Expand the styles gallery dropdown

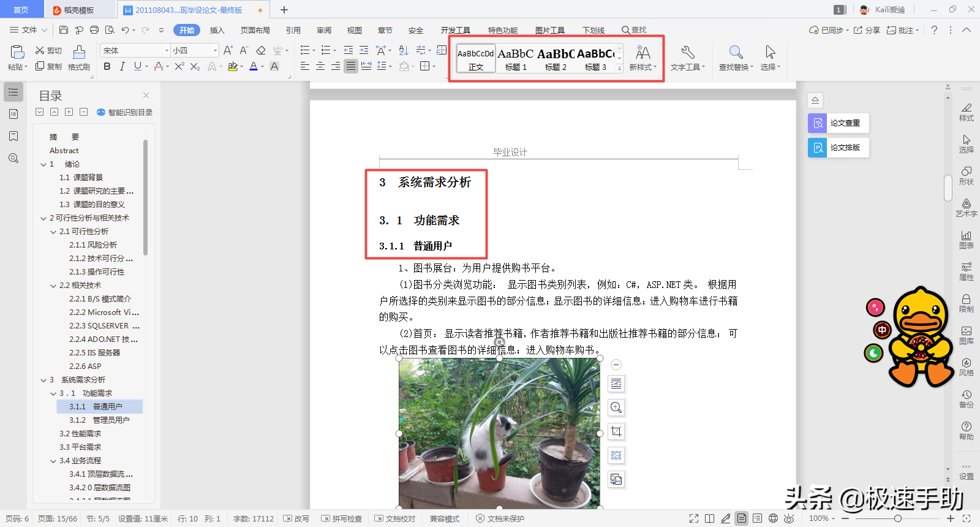(619, 69)
